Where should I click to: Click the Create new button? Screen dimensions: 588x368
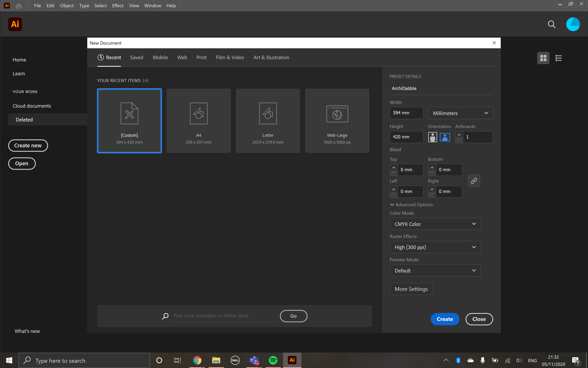tap(28, 146)
